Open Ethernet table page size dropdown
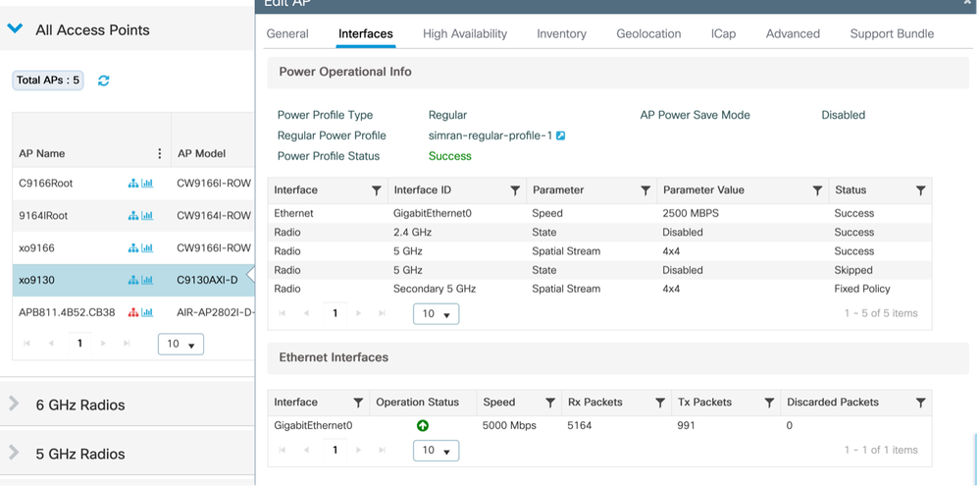The width and height of the screenshot is (980, 487). tap(436, 450)
